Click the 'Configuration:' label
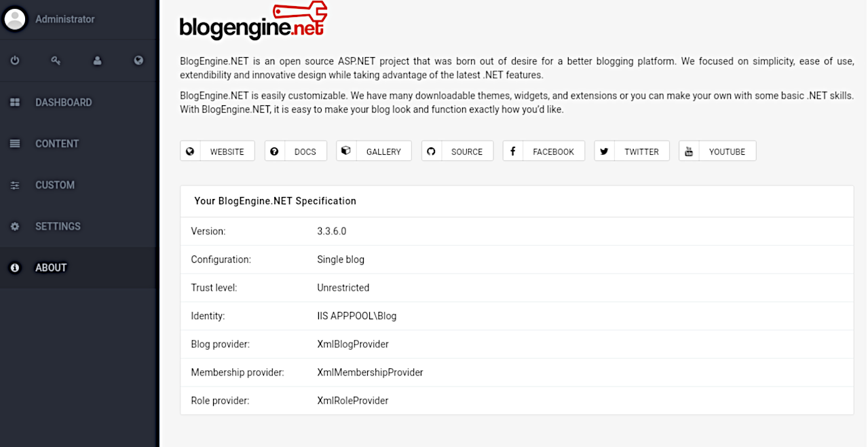 (x=221, y=260)
